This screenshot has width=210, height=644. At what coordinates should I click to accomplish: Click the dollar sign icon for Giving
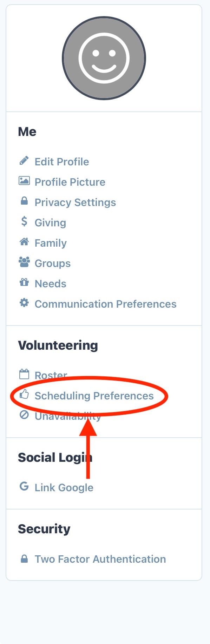click(24, 221)
